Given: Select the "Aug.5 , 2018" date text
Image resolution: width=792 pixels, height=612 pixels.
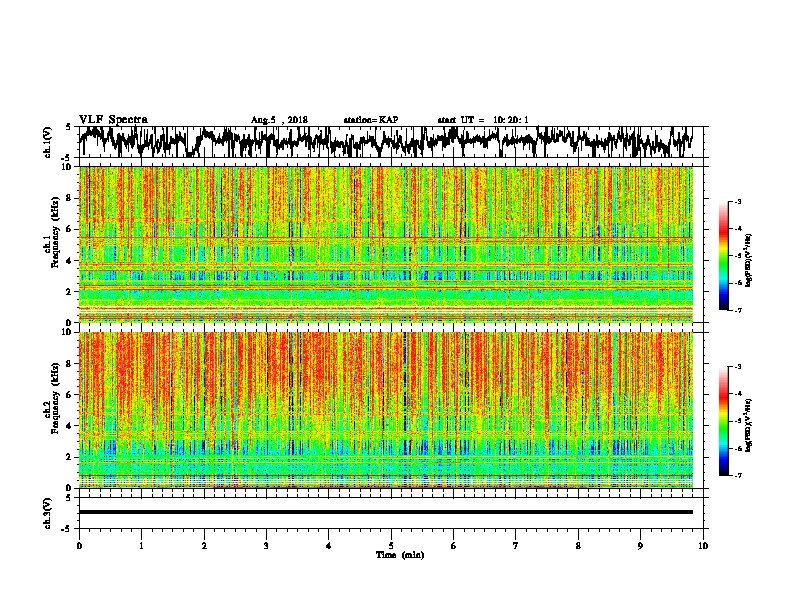Looking at the screenshot, I should [279, 120].
